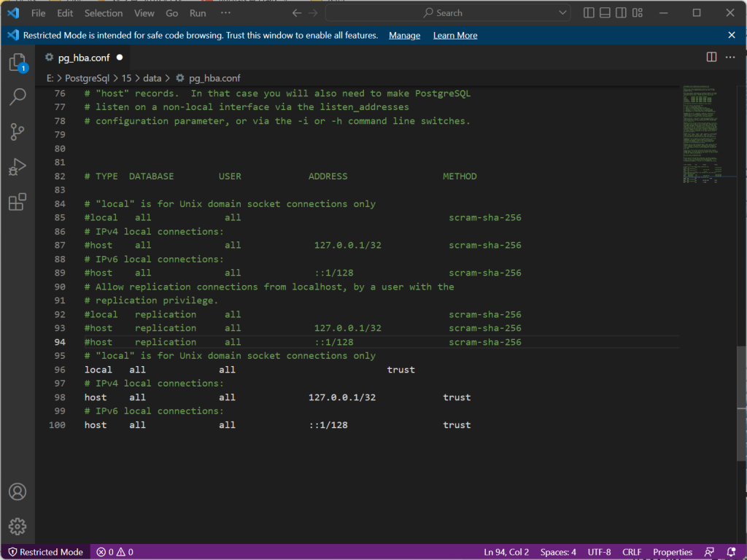Open command center dropdown arrow
The height and width of the screenshot is (560, 747).
562,13
